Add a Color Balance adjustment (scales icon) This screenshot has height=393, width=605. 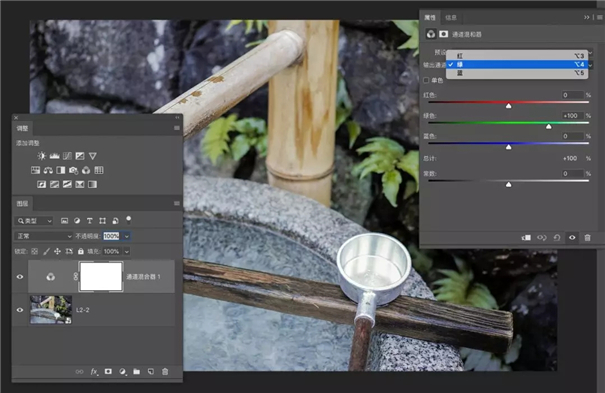[48, 170]
